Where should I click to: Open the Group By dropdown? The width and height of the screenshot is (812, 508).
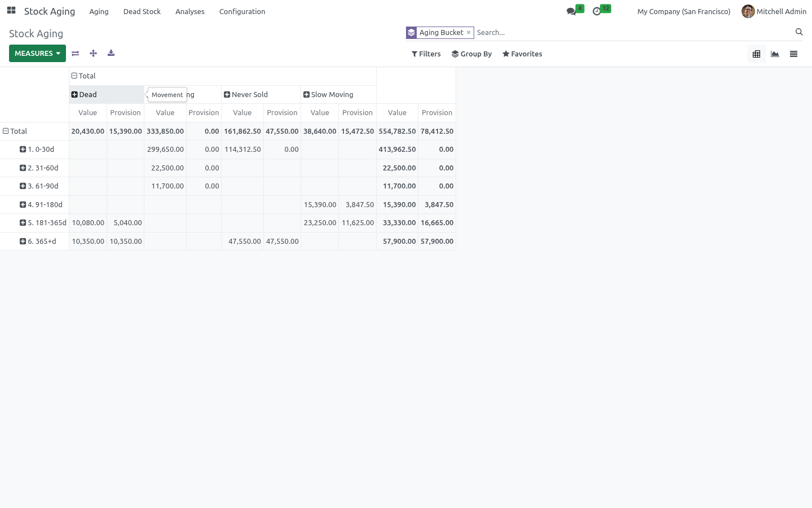click(x=471, y=54)
